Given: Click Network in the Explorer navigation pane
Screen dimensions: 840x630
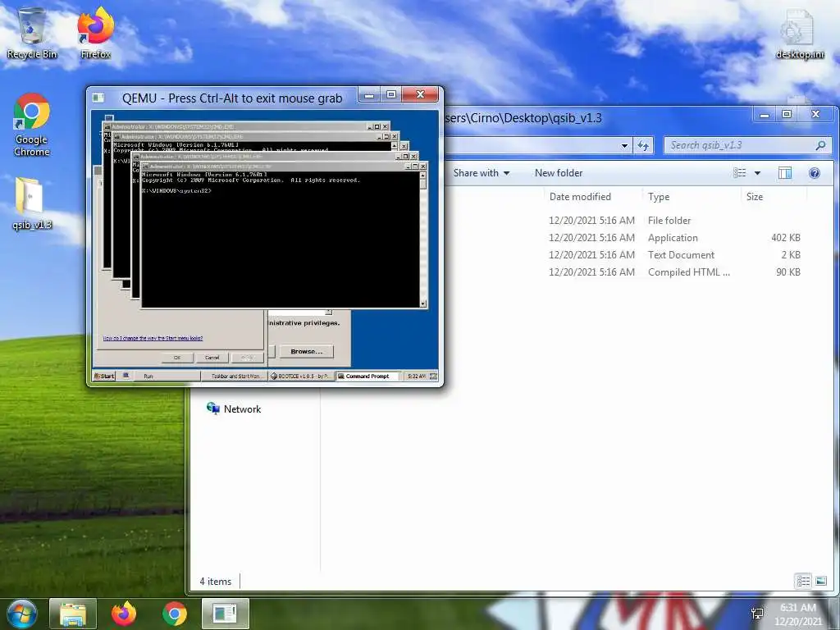Looking at the screenshot, I should 234,409.
